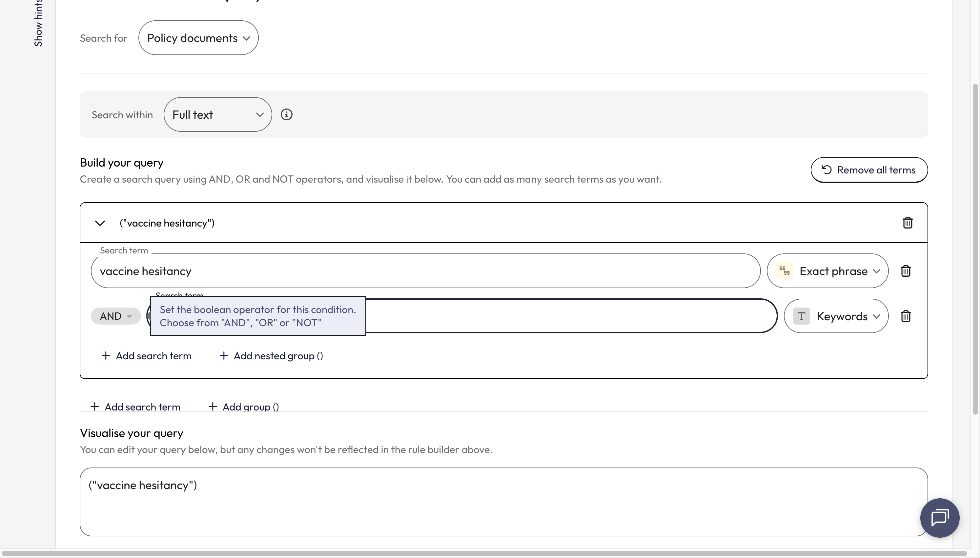Viewport: 980px width, 558px height.
Task: Change the AND boolean operator
Action: (x=116, y=316)
